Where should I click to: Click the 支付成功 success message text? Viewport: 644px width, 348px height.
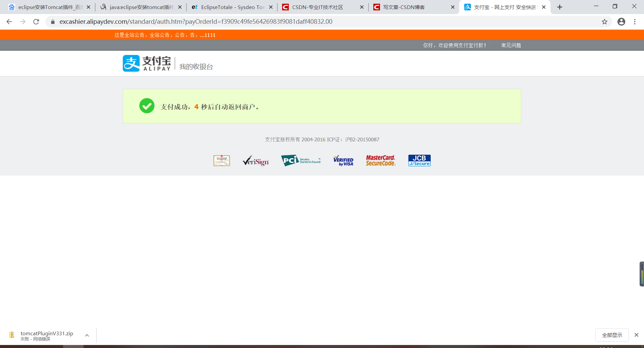click(210, 107)
